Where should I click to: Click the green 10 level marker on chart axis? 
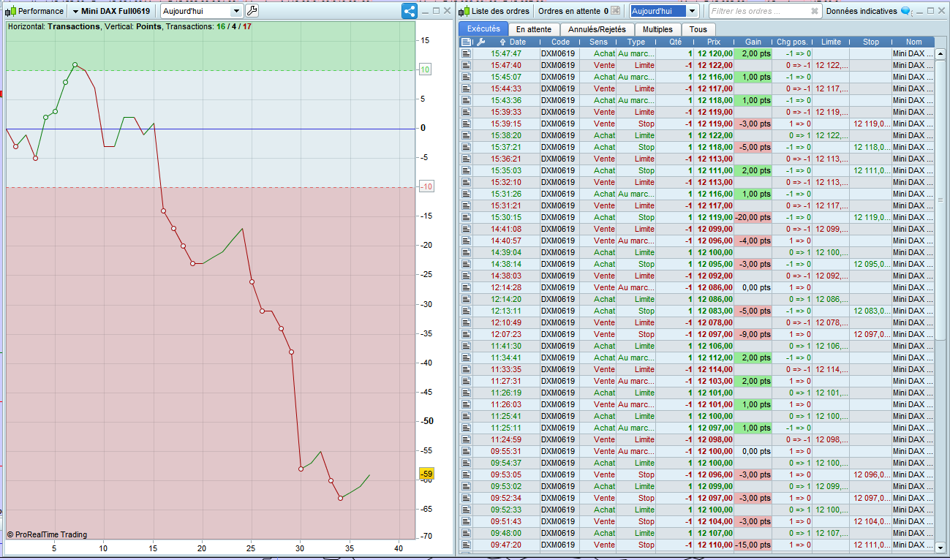coord(425,69)
